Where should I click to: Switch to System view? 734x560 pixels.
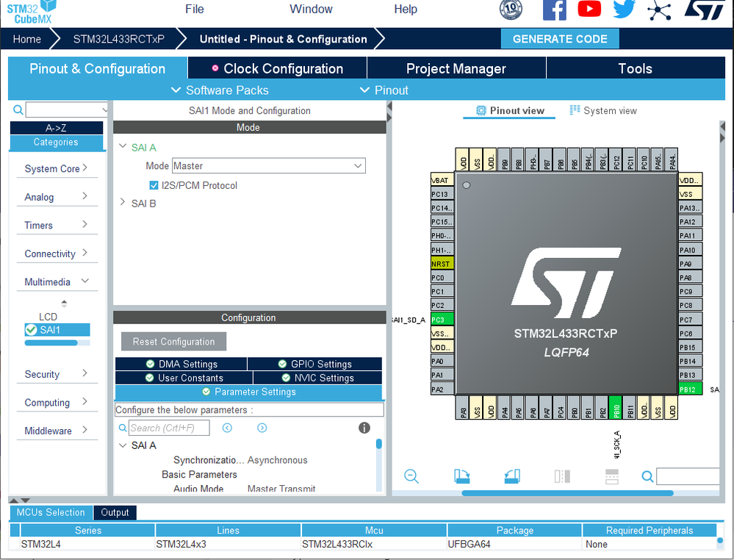coord(603,110)
